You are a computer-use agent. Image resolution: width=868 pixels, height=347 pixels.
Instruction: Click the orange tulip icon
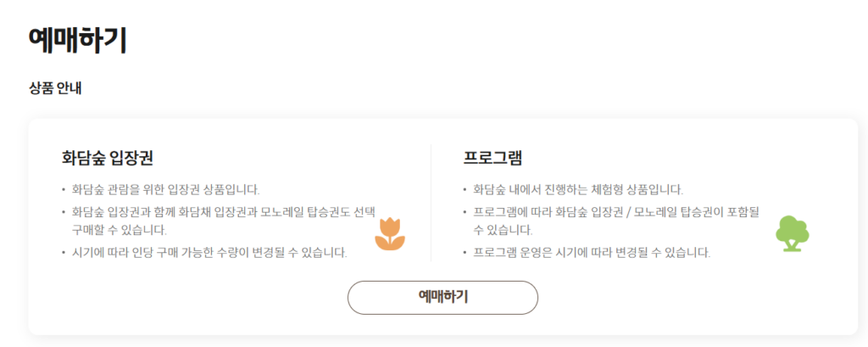pos(390,234)
